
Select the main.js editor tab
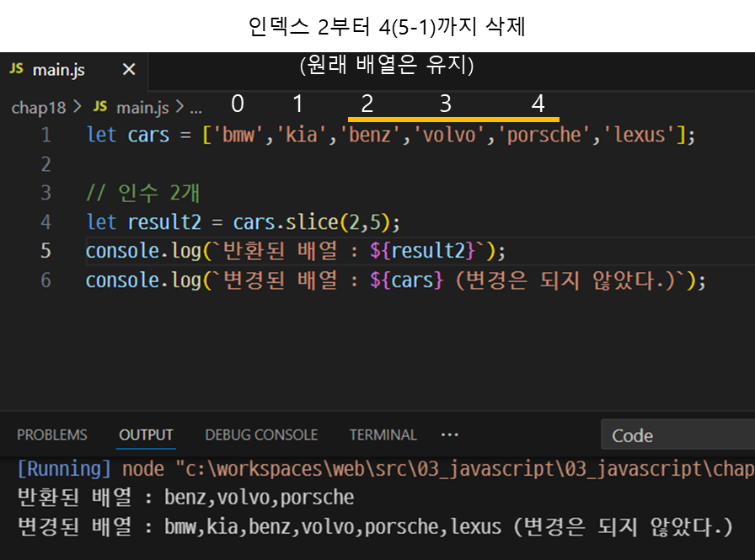pos(73,70)
